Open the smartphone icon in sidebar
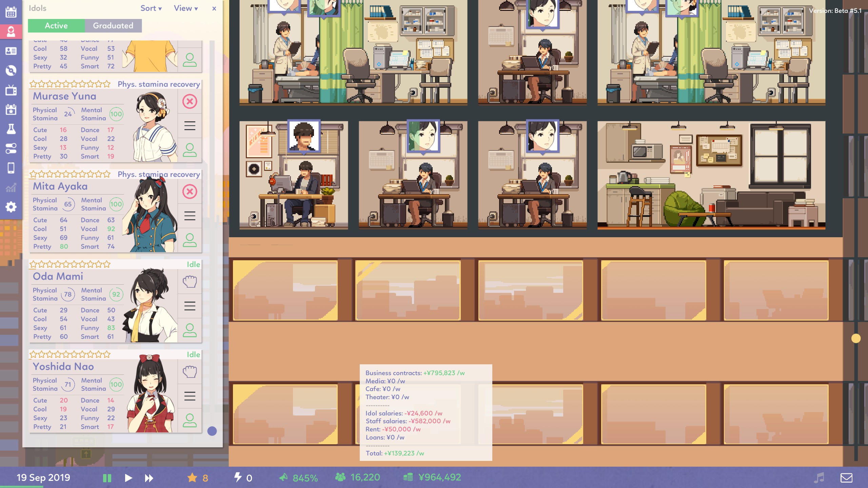 [x=11, y=168]
